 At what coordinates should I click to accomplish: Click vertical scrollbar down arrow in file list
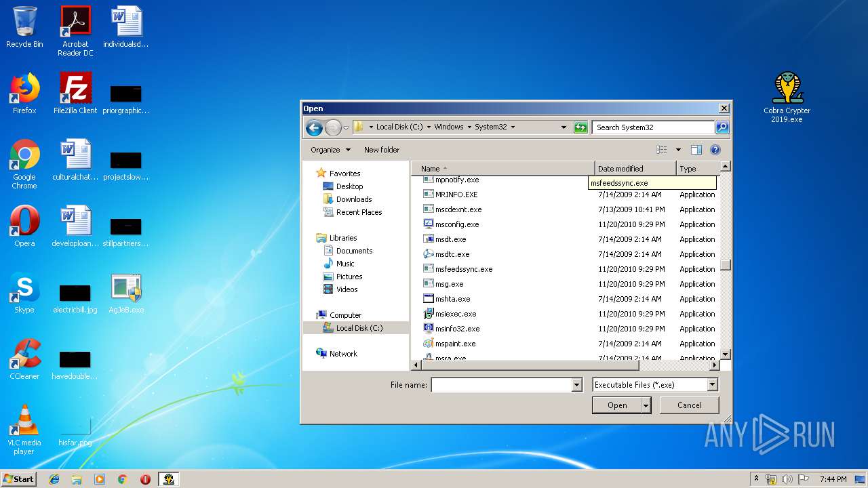pos(725,354)
